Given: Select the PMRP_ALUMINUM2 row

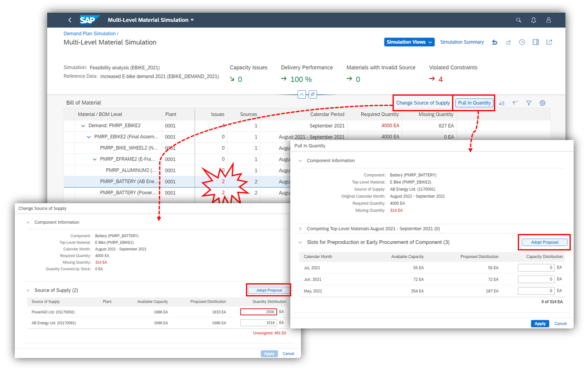Looking at the screenshot, I should pos(177,170).
